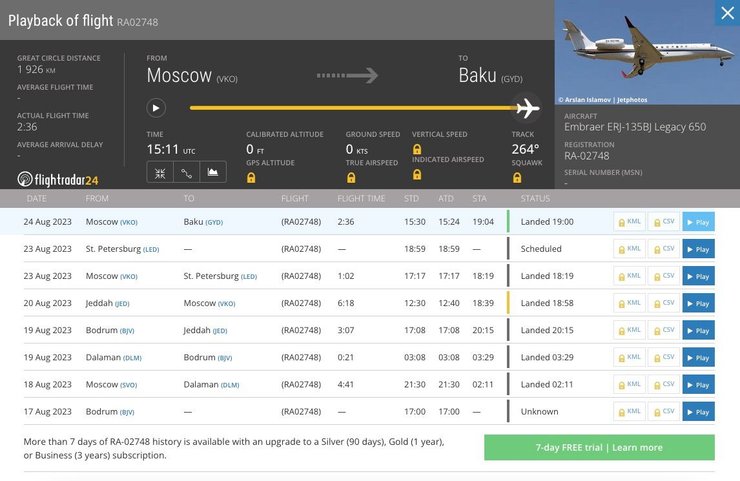Play the Dalaman to Bodrum flight
Image resolution: width=740 pixels, height=481 pixels.
tap(698, 357)
